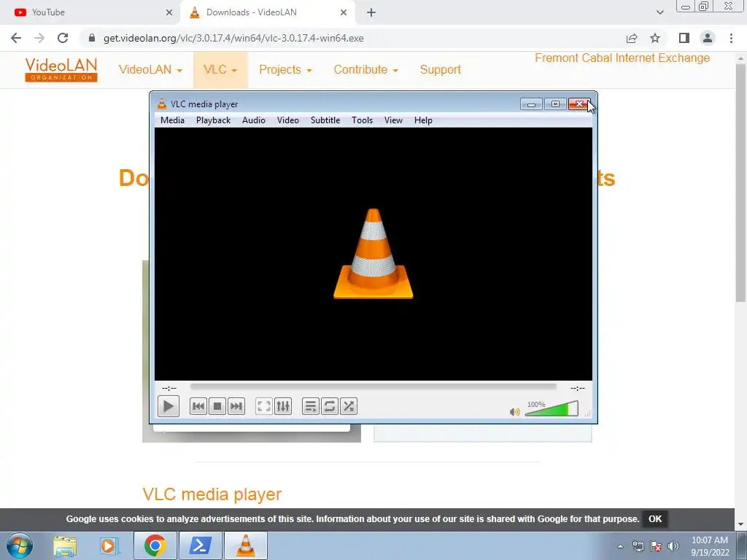Screen dimensions: 747x560
Task: Open a new Chrome tab
Action: pyautogui.click(x=371, y=12)
